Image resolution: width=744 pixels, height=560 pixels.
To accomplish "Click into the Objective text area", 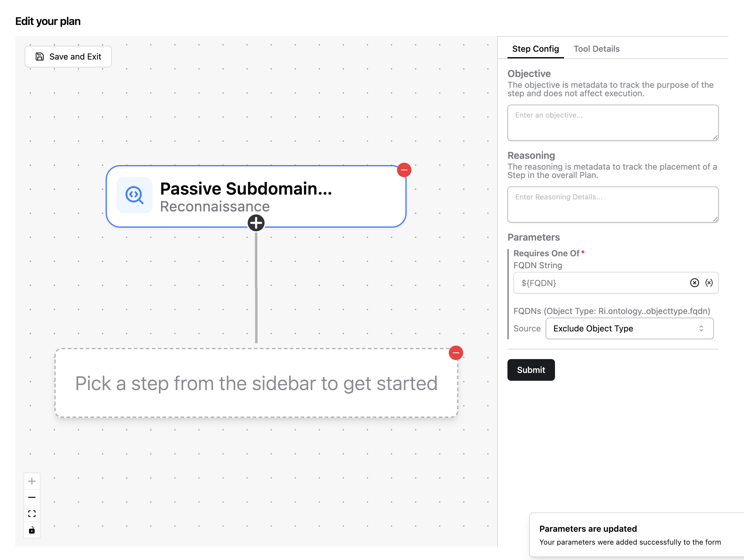I will [612, 123].
